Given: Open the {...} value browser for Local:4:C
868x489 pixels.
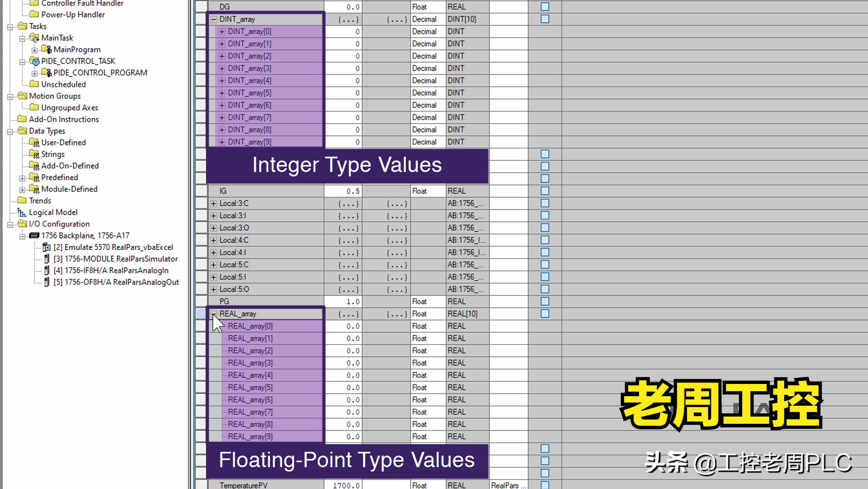Looking at the screenshot, I should click(x=348, y=240).
